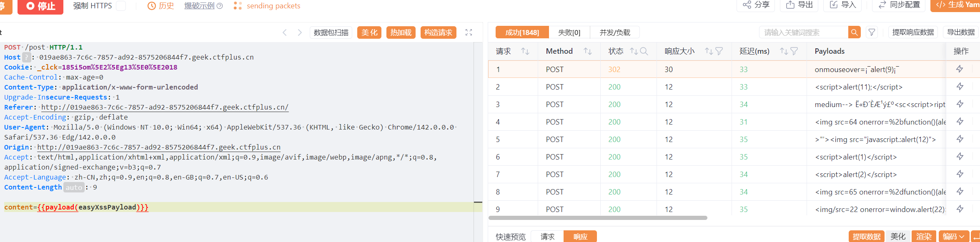Sort by the 延迟(ms) column arrows
The height and width of the screenshot is (242, 980).
pyautogui.click(x=784, y=51)
